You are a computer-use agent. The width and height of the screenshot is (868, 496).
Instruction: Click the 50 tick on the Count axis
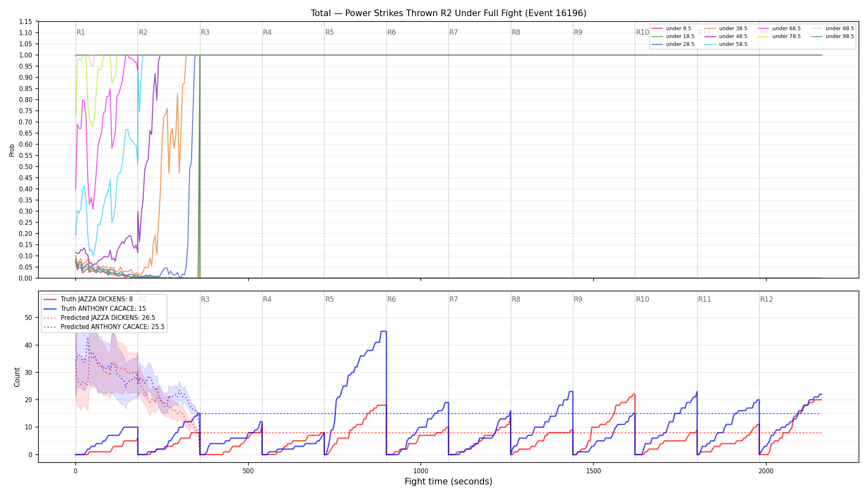pos(29,318)
